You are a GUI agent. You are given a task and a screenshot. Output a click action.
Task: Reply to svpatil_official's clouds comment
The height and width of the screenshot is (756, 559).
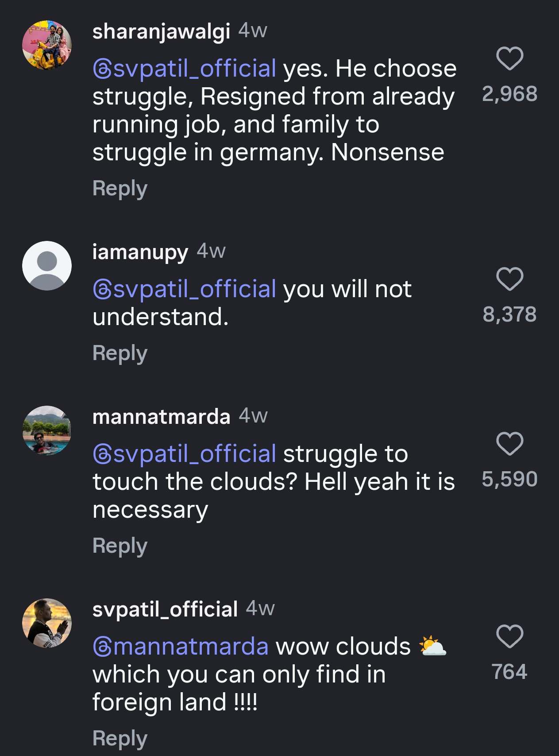coord(120,739)
